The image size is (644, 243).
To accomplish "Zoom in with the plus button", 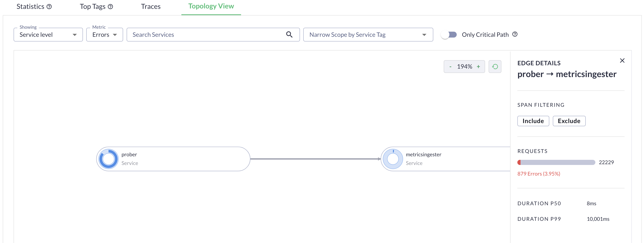I will pos(478,67).
